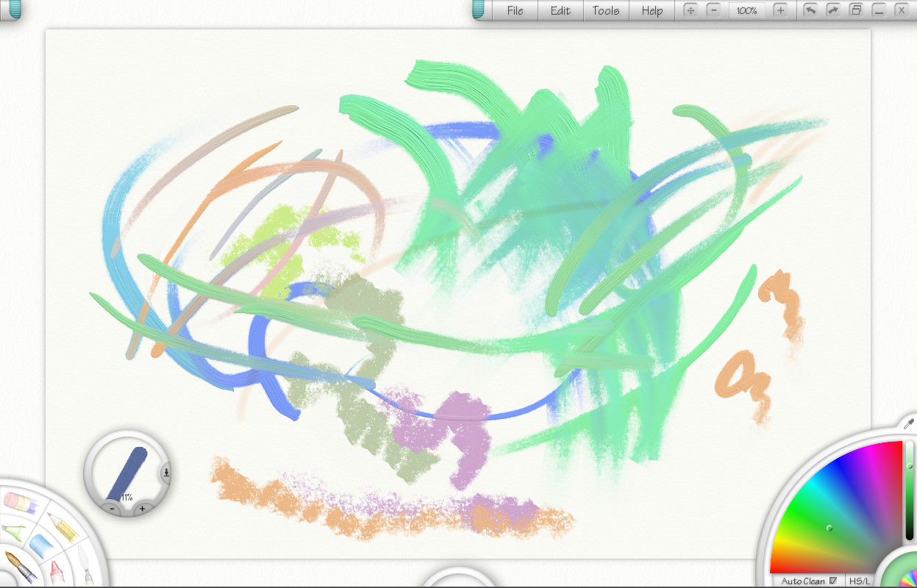Click the brush size preview stroke
Screen dimensions: 917x588
click(127, 473)
